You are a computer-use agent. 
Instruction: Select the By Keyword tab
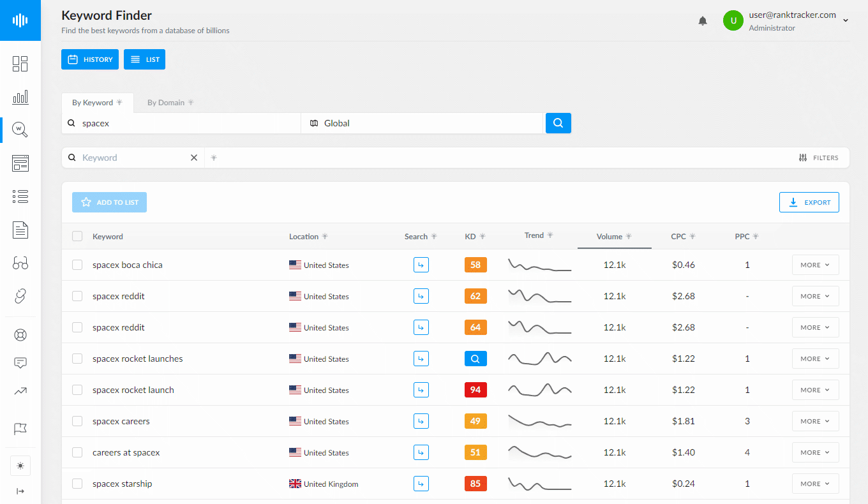tap(93, 102)
